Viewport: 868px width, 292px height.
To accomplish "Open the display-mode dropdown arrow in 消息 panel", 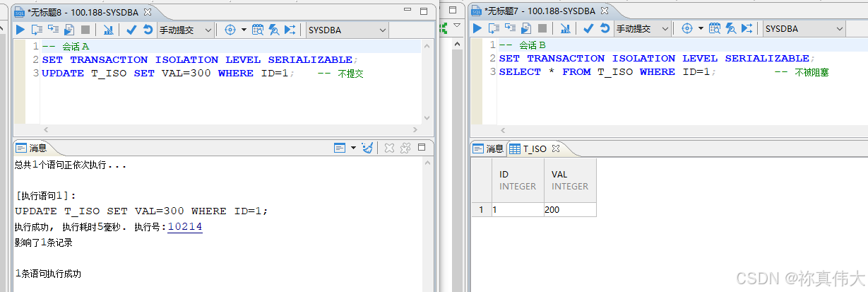I will (353, 148).
